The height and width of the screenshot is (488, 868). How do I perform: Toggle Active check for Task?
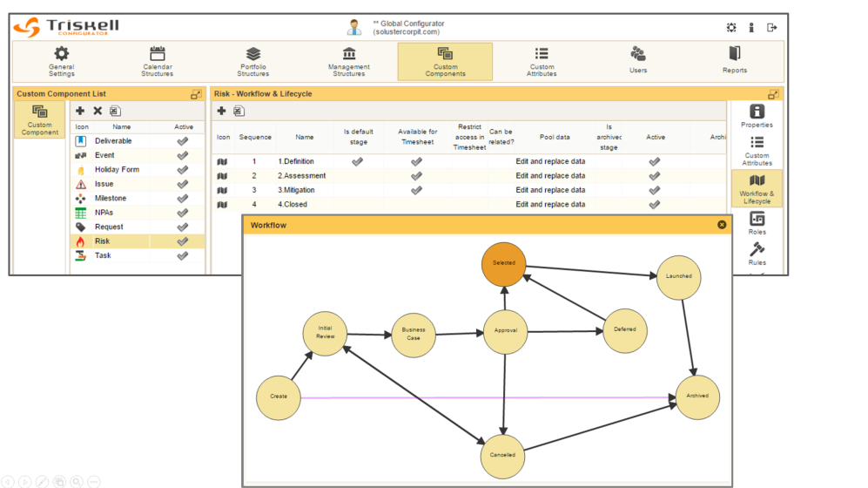click(182, 256)
